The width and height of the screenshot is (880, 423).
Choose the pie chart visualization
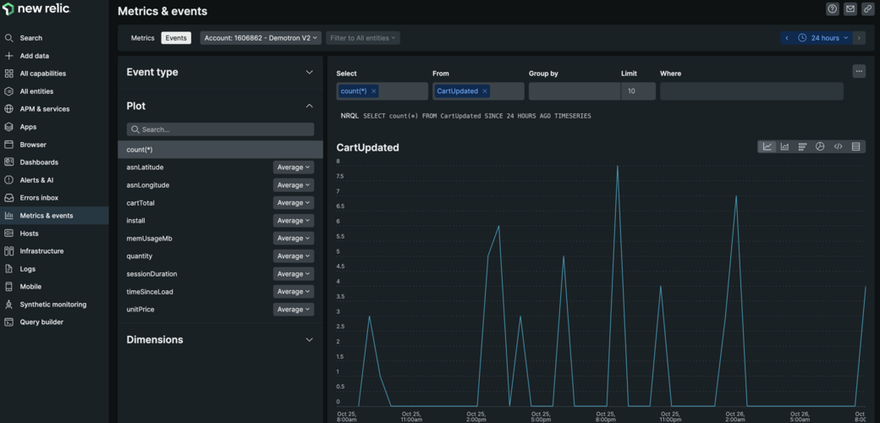pos(820,147)
